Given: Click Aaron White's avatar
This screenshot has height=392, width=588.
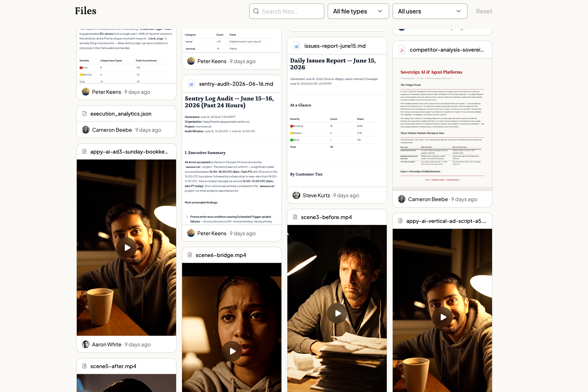Looking at the screenshot, I should (x=86, y=344).
